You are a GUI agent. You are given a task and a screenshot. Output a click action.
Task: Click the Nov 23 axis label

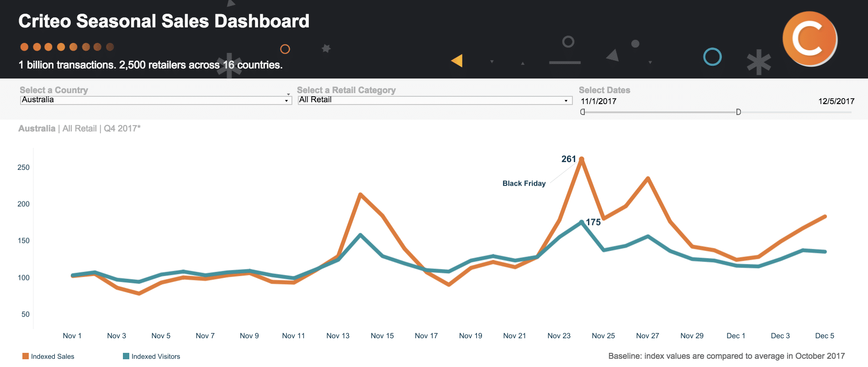(x=559, y=336)
